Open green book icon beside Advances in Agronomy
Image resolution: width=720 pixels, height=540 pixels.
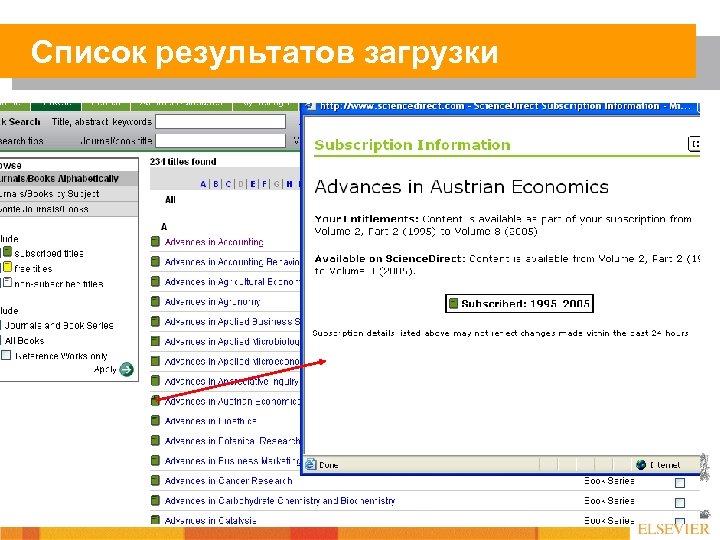pyautogui.click(x=155, y=301)
